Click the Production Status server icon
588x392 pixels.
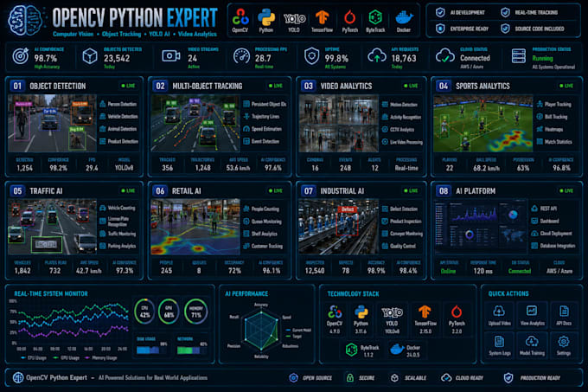click(519, 56)
